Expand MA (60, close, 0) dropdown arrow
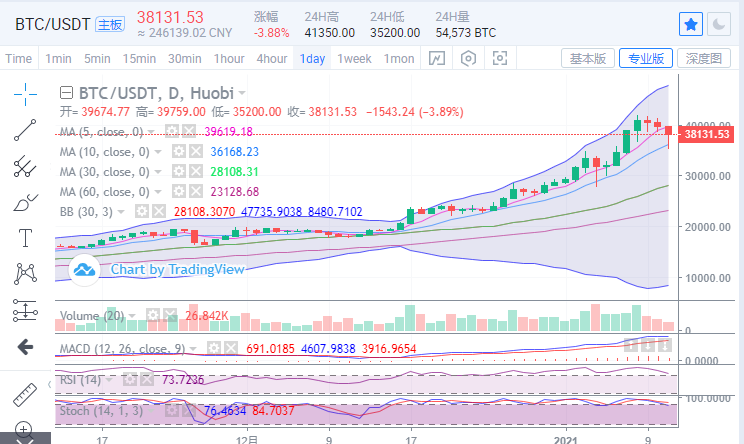The height and width of the screenshot is (444, 744). [x=158, y=192]
